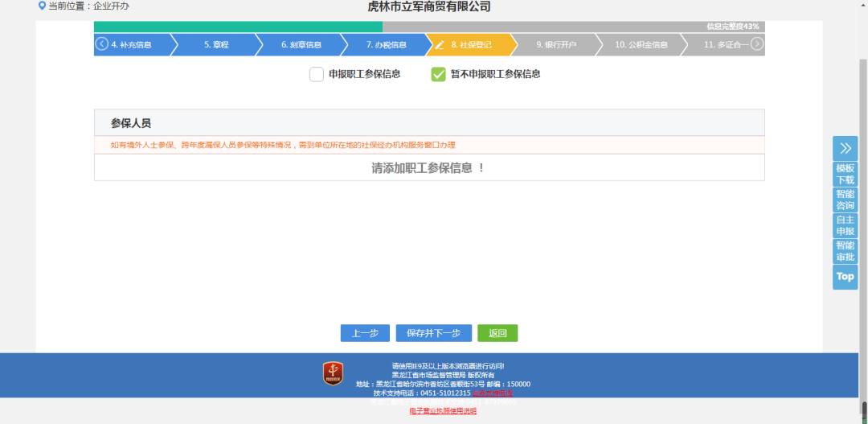Open the 电子营业执照使用说明 link
The width and height of the screenshot is (868, 424).
443,411
